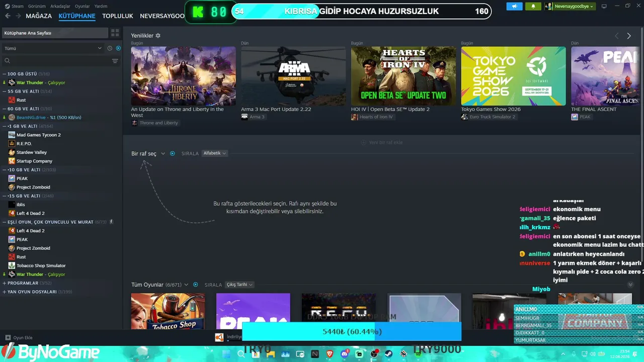This screenshot has height=362, width=644.
Task: Open Discord from the taskbar
Action: coord(344,354)
